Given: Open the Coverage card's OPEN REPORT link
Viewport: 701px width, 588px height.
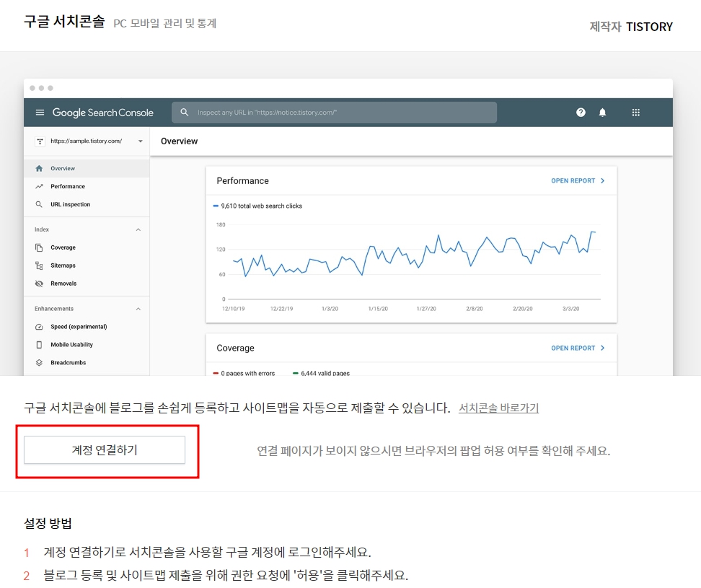Looking at the screenshot, I should click(578, 348).
